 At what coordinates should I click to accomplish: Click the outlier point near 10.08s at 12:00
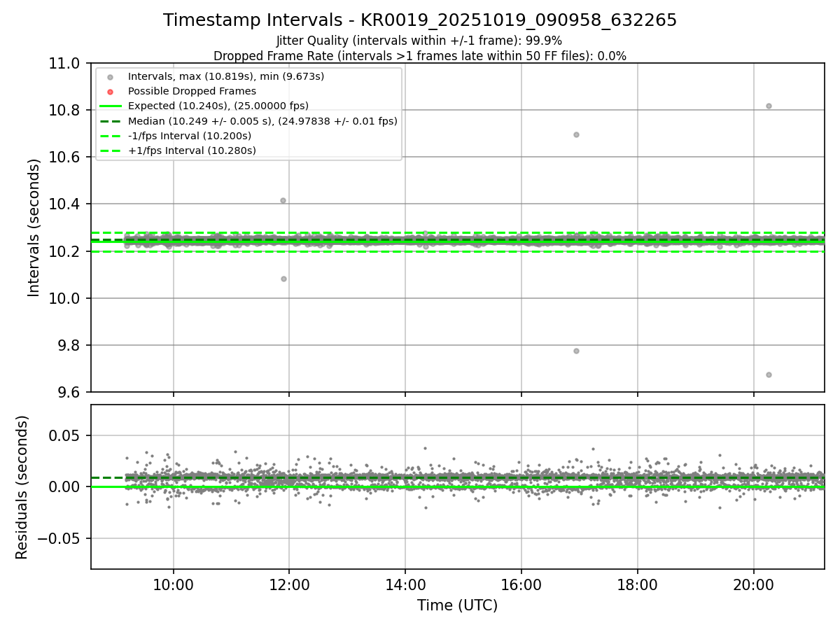pyautogui.click(x=283, y=279)
